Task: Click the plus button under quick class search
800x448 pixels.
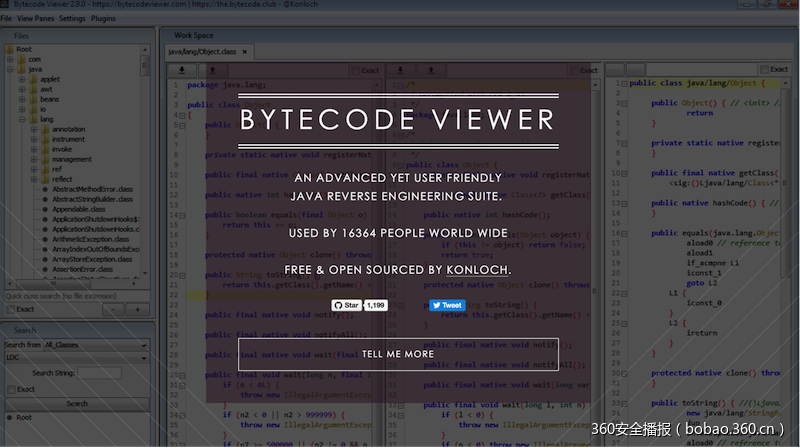Action: click(x=138, y=310)
